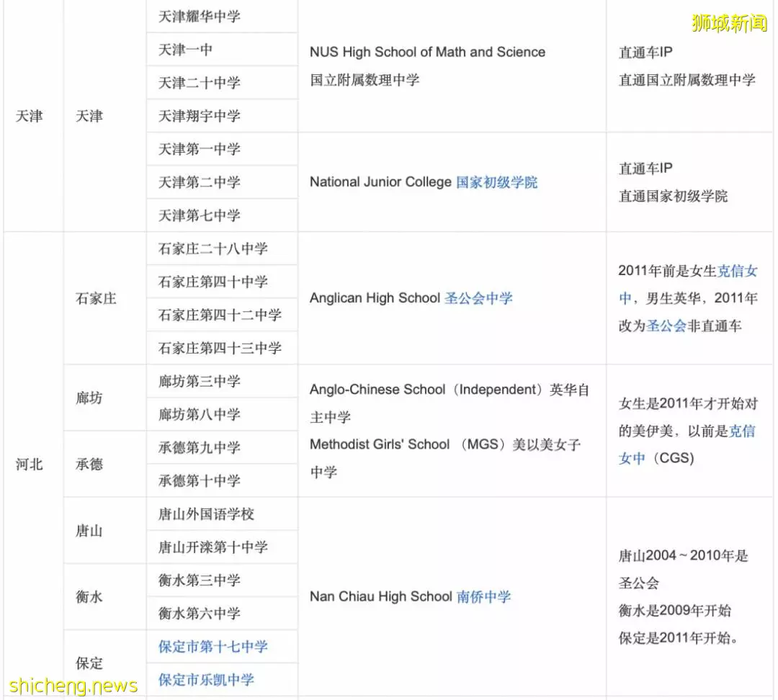Viewport: 778px width, 700px height.
Task: Open the 保定市第十七中学 link
Action: click(213, 647)
